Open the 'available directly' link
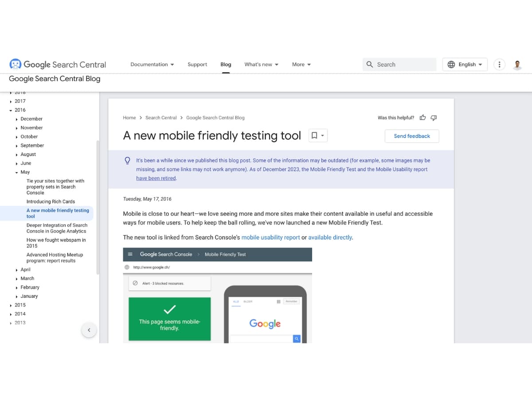Viewport: 532px width, 399px height. 330,237
